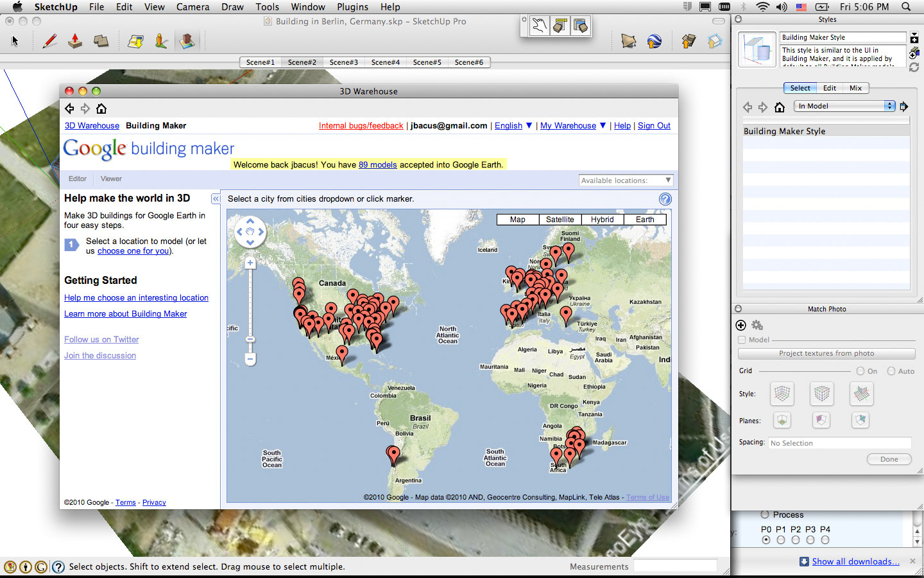Viewport: 924px width, 578px height.
Task: Select the P4 radio button
Action: click(x=825, y=540)
